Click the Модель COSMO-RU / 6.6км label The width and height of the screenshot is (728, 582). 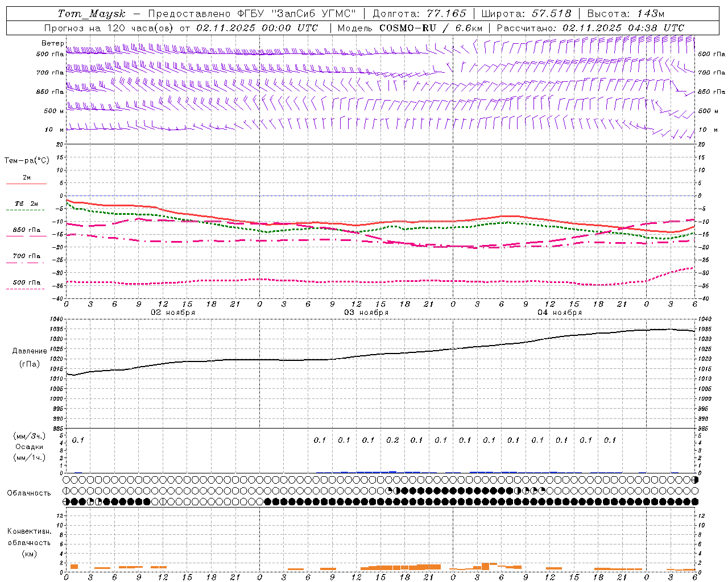pyautogui.click(x=410, y=28)
